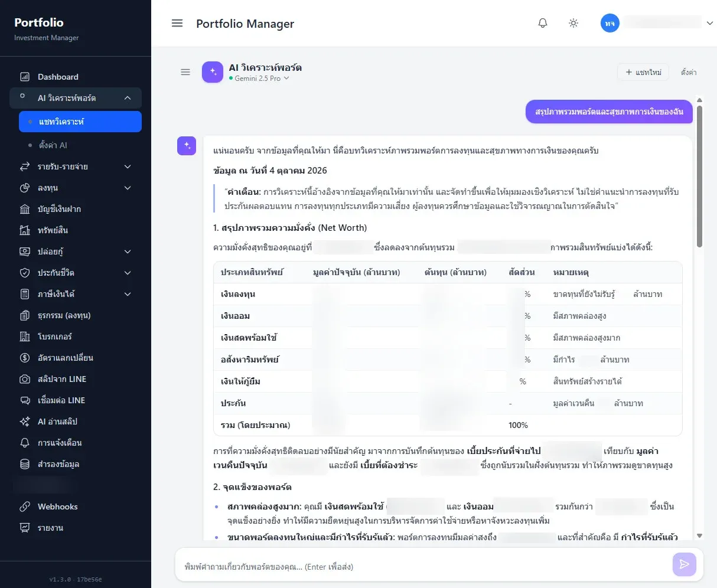Click the เงินสดพร้อมใช้ row label in table
The width and height of the screenshot is (717, 588).
coord(249,338)
